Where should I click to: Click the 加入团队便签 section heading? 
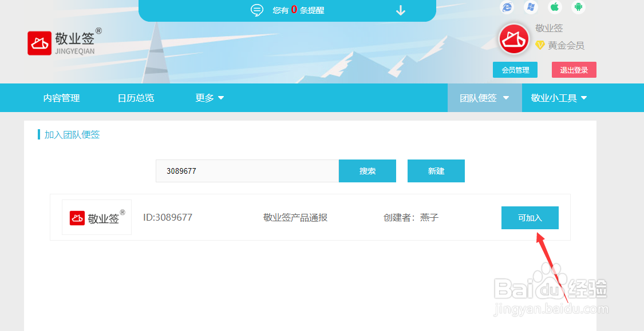pyautogui.click(x=72, y=134)
